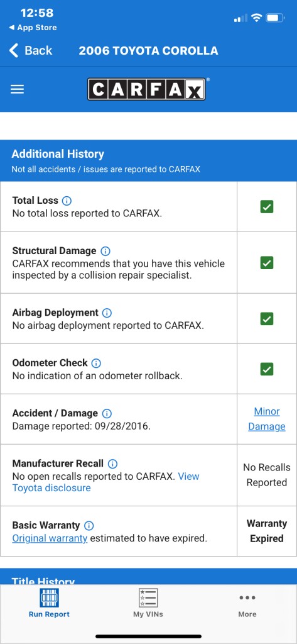Open the hamburger menu icon
The image size is (297, 644).
pyautogui.click(x=17, y=89)
